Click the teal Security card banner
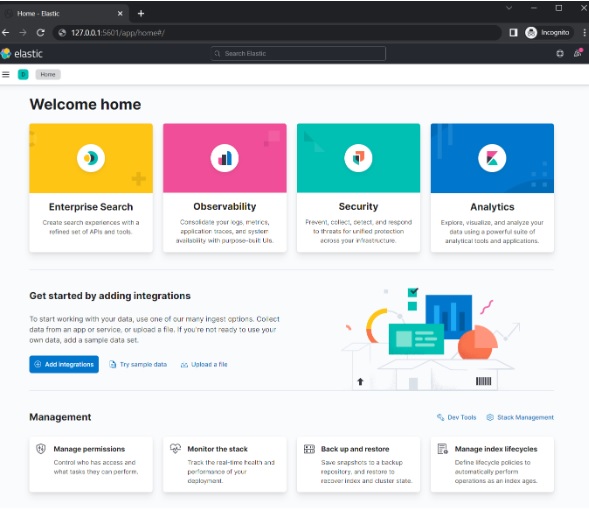589x513 pixels. (358, 158)
